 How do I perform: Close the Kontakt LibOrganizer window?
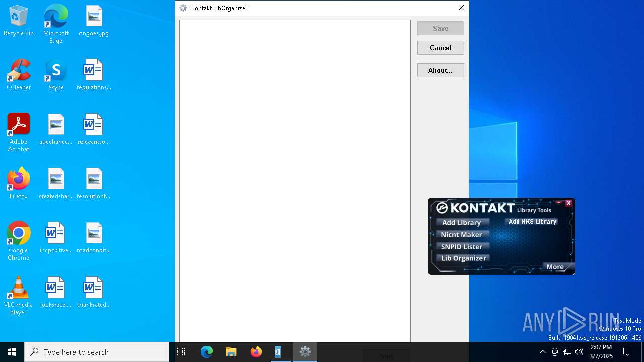tap(461, 8)
